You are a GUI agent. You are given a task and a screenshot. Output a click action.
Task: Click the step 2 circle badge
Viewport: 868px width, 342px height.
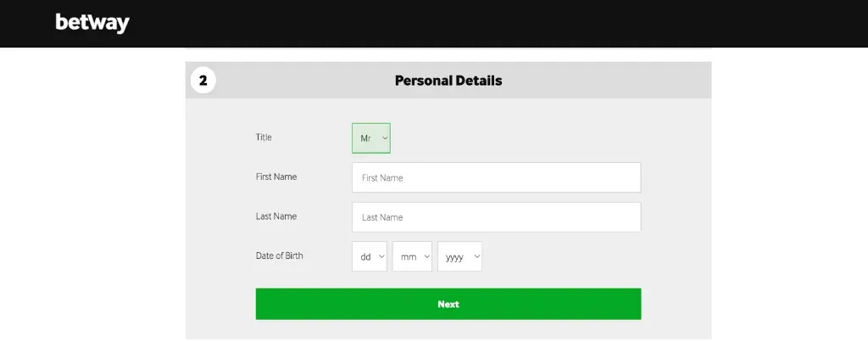203,81
